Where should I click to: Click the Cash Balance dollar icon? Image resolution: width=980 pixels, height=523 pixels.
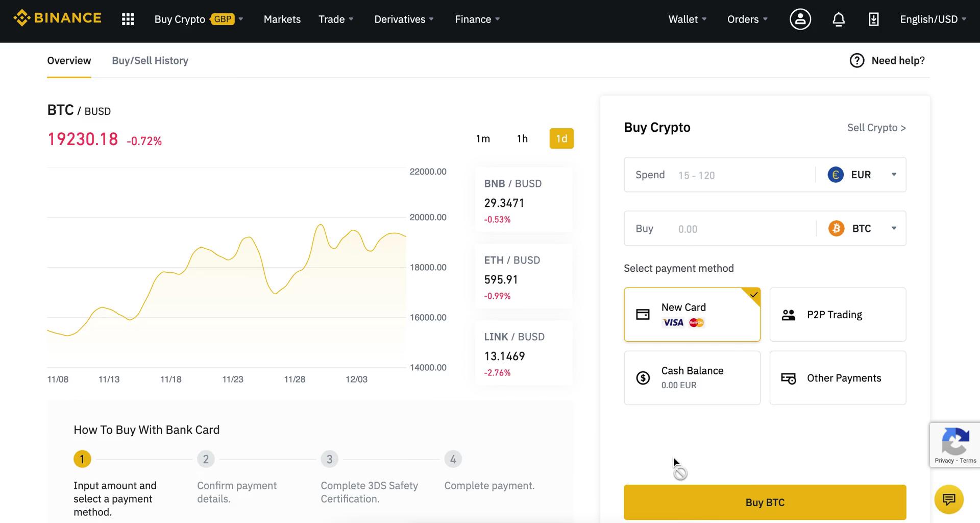(643, 378)
